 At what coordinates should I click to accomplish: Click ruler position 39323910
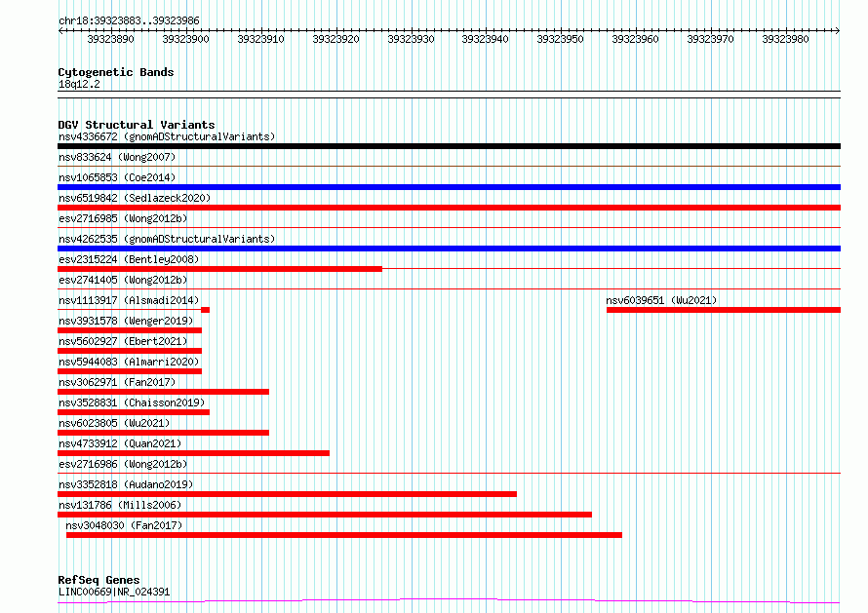pyautogui.click(x=260, y=39)
